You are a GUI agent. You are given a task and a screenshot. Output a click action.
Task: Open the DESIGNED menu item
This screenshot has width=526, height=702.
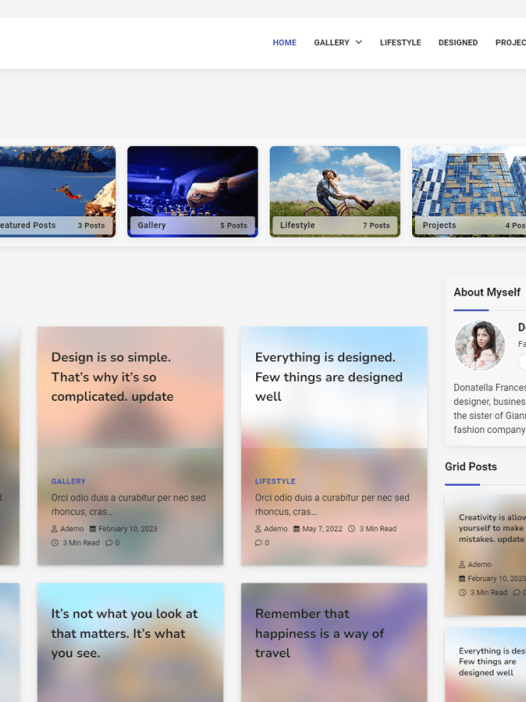458,43
